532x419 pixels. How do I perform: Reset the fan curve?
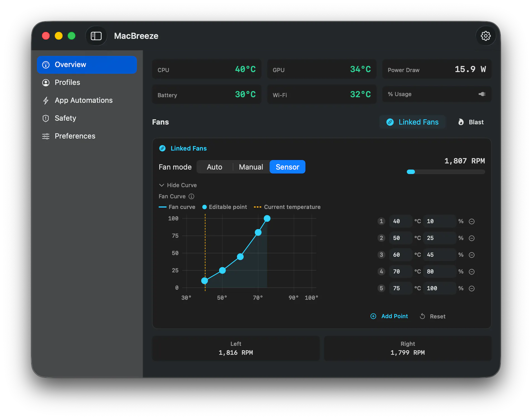pos(433,316)
